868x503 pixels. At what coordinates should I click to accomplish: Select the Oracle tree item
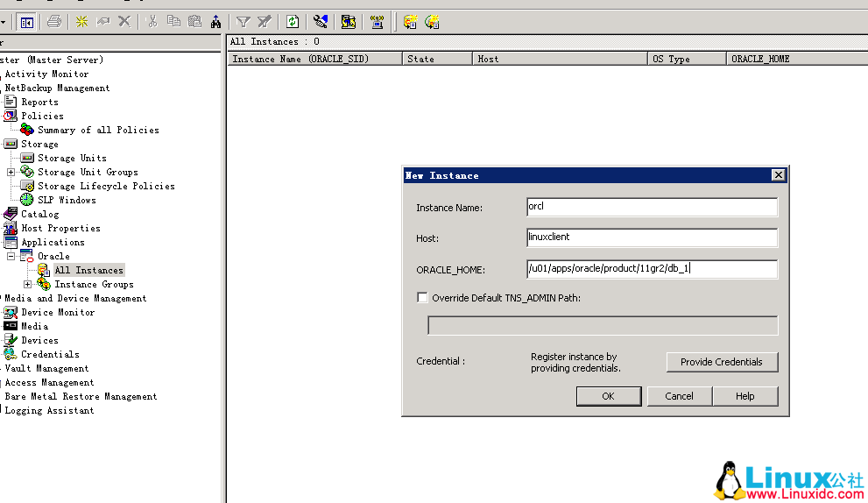point(53,257)
